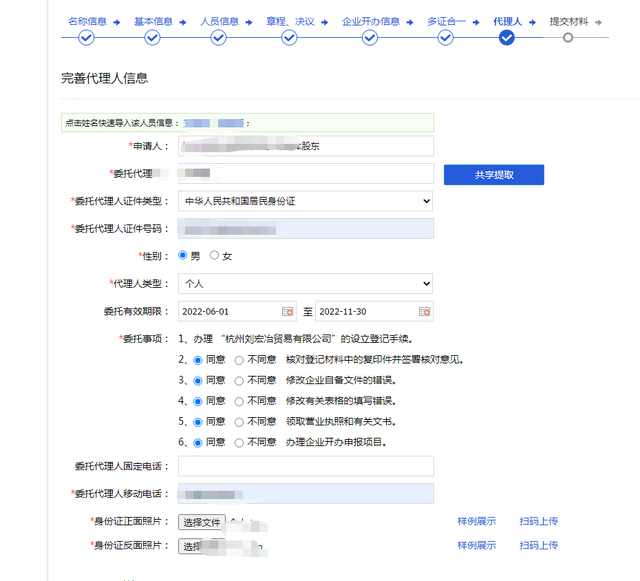Click the 多证合一 step checkmark icon

(x=446, y=38)
